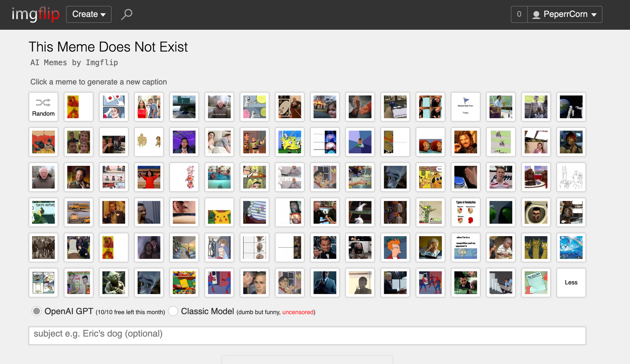This screenshot has height=364, width=630.
Task: Open the Create dropdown menu
Action: coord(89,14)
